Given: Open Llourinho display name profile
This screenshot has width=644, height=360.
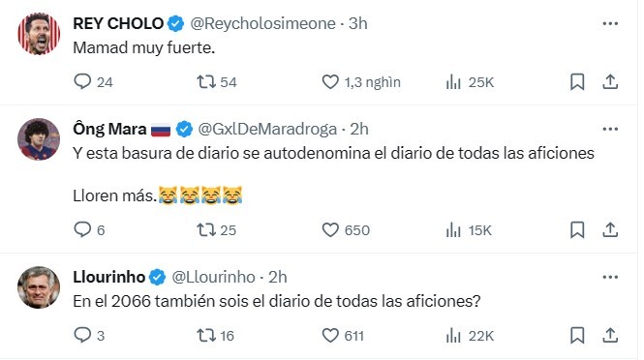Looking at the screenshot, I should pyautogui.click(x=109, y=277).
